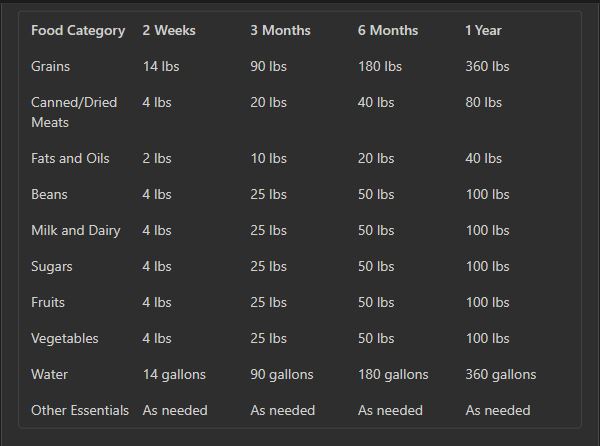
Task: Select the 360 lbs Grains cell
Action: (x=487, y=66)
